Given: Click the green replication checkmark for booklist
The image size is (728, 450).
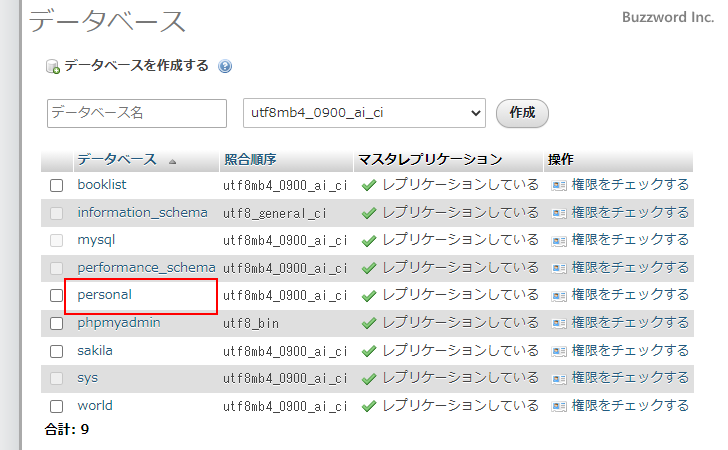Looking at the screenshot, I should pos(369,186).
